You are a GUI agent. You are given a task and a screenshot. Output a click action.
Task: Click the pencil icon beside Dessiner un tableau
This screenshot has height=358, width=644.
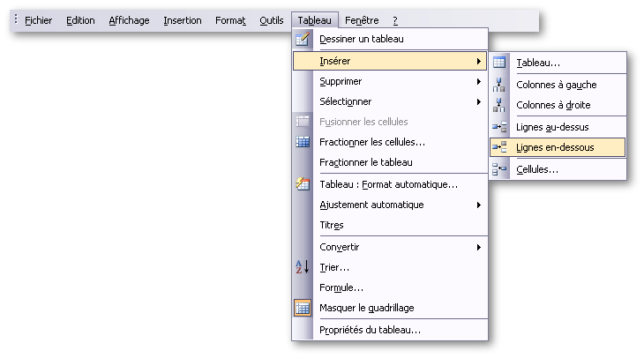303,39
